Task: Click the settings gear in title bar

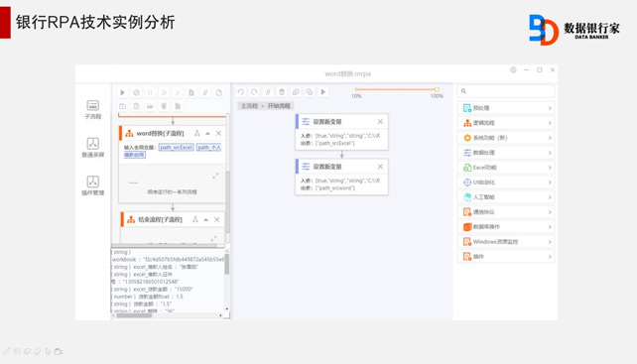Action: [513, 69]
